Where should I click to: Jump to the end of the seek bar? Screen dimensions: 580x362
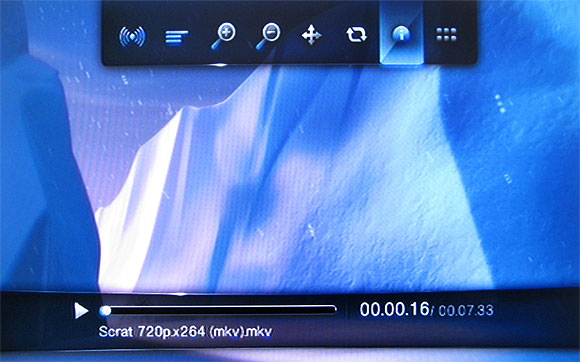[334, 310]
